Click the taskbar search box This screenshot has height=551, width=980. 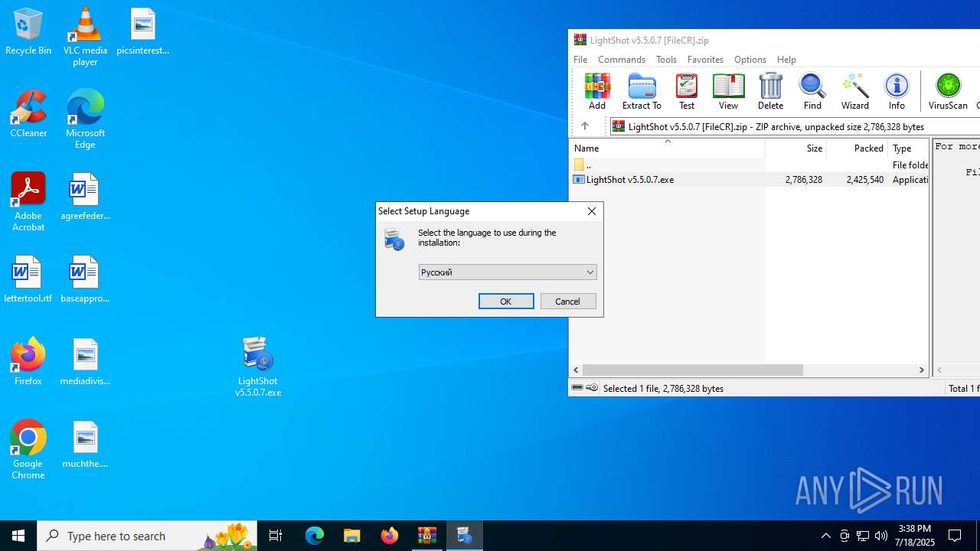(x=147, y=536)
